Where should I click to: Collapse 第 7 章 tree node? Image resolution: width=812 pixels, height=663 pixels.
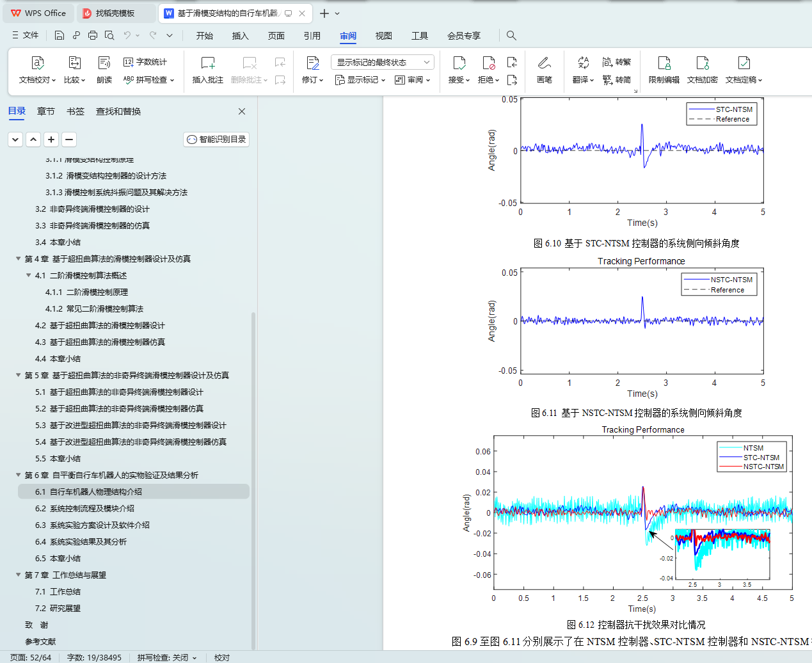coord(19,575)
